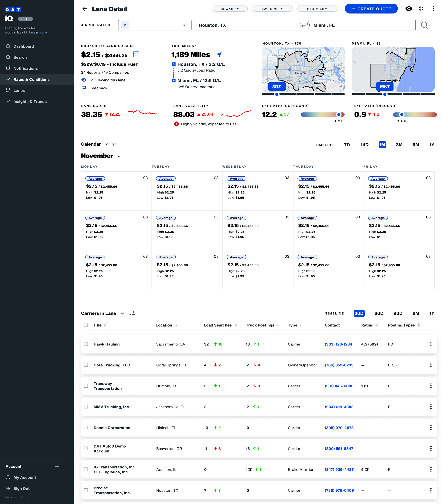Tick the select-all checkbox beside Title
This screenshot has height=504, width=442.
tap(86, 325)
